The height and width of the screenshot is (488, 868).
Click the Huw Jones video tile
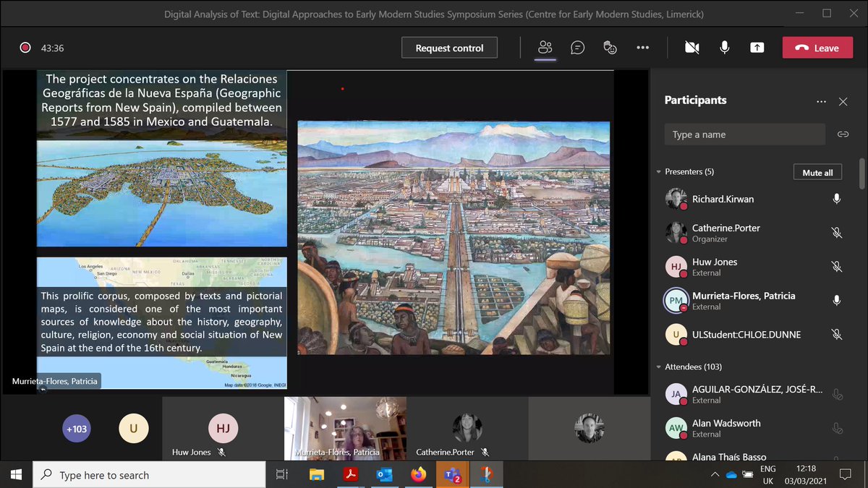tap(223, 429)
